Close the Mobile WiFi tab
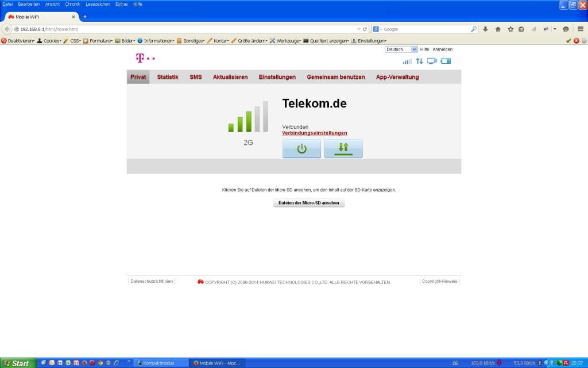Viewport: 588px width, 368px height. pos(73,17)
